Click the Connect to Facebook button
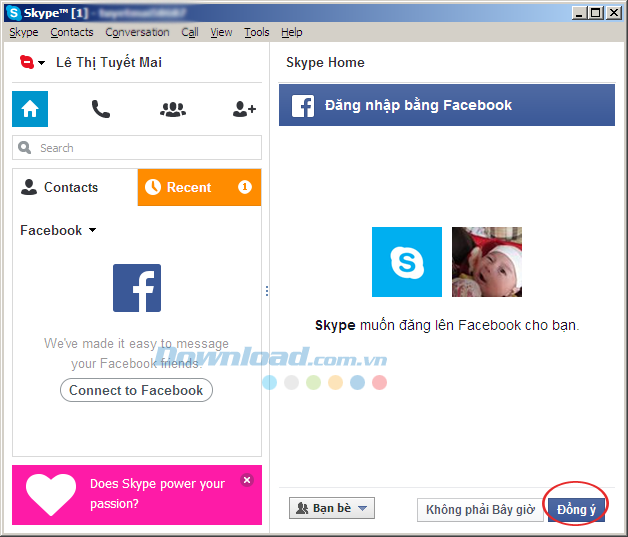The width and height of the screenshot is (628, 537). coord(136,390)
